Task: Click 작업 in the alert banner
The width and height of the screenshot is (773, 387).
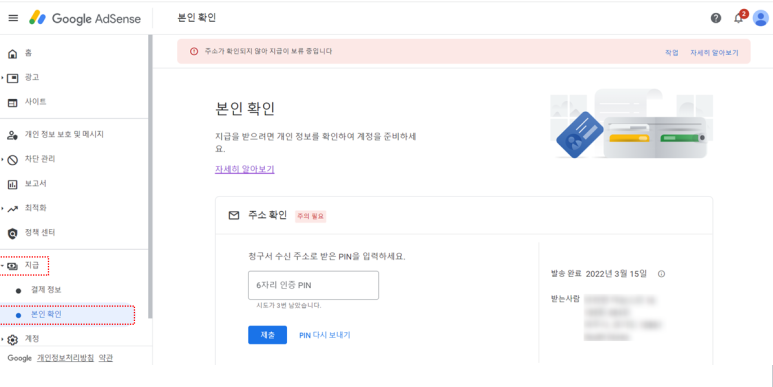Action: coord(671,53)
